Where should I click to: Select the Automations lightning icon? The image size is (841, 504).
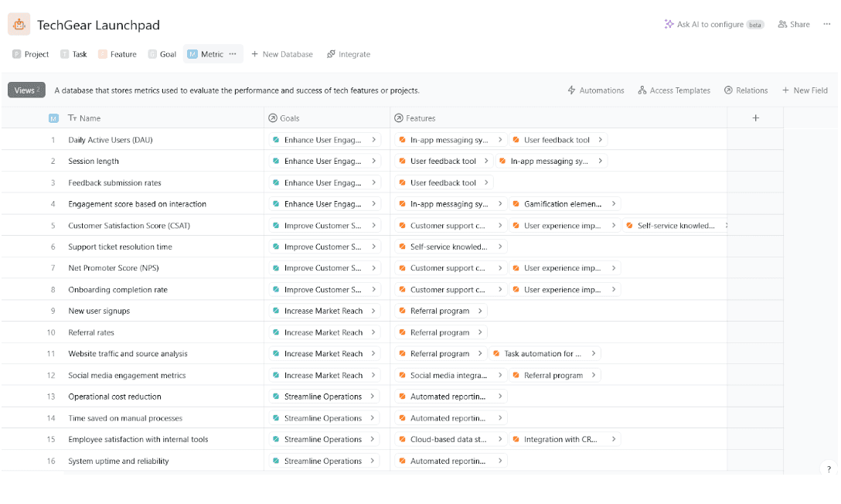click(573, 90)
